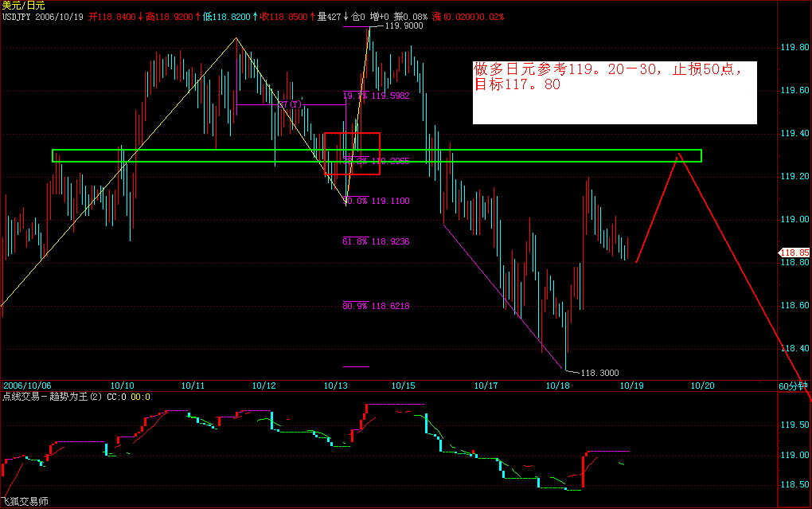
Task: Select the USDJPY symbol code in header
Action: click(x=17, y=17)
